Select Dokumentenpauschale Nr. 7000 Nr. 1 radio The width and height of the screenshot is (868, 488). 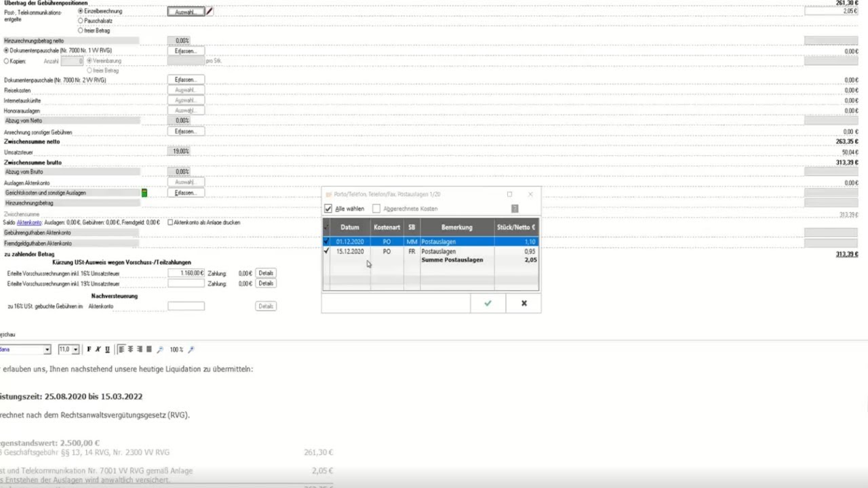(x=7, y=50)
